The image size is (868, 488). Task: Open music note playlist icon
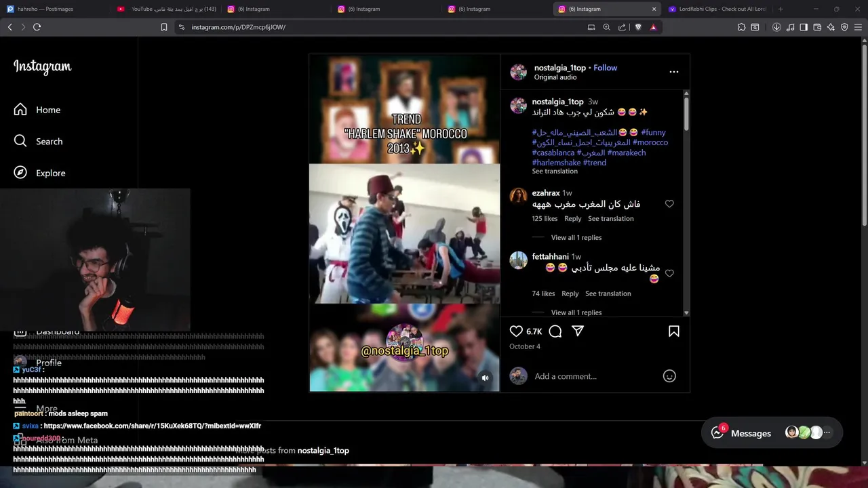(790, 27)
